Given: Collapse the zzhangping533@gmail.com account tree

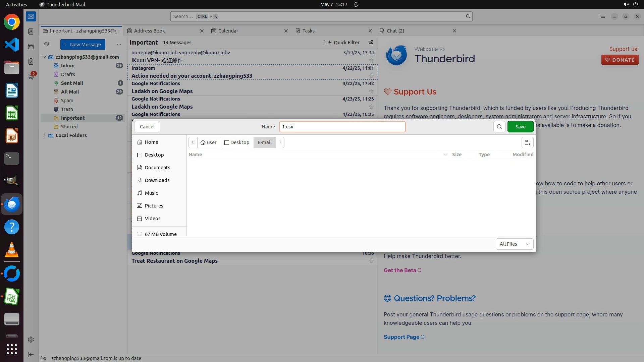Looking at the screenshot, I should click(44, 57).
